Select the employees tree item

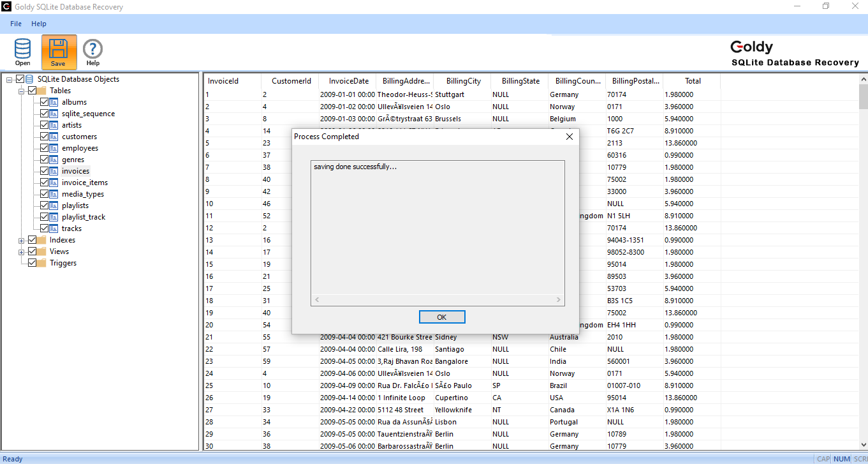[80, 148]
